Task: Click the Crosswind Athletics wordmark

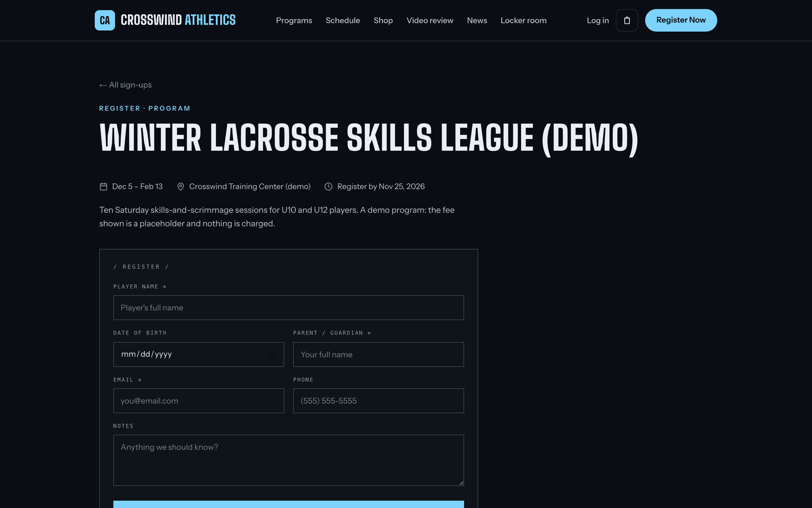Action: pyautogui.click(x=178, y=20)
